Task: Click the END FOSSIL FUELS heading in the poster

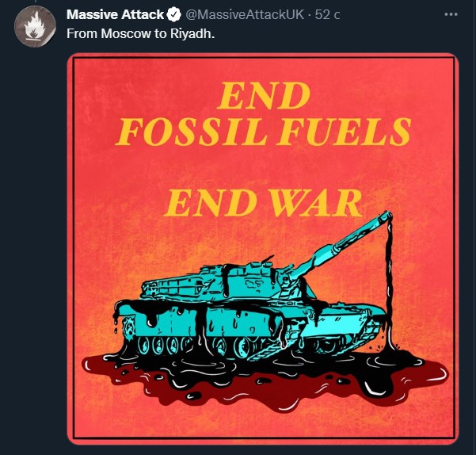Action: coord(263,113)
